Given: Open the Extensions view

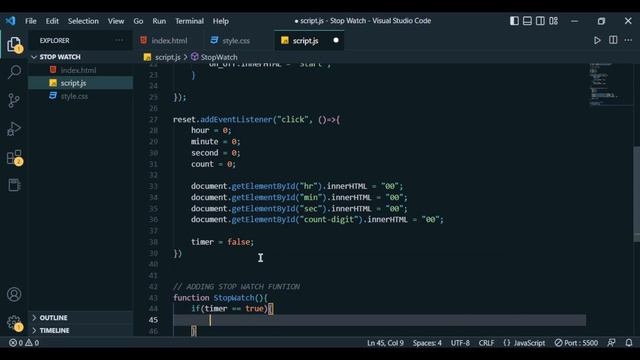Looking at the screenshot, I should point(14,157).
